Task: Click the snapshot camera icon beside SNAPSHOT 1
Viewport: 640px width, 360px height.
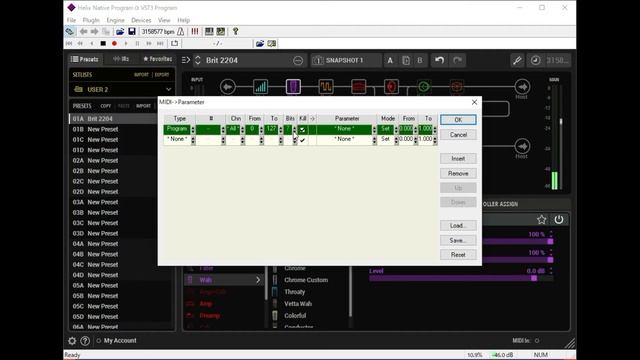Action: point(318,60)
